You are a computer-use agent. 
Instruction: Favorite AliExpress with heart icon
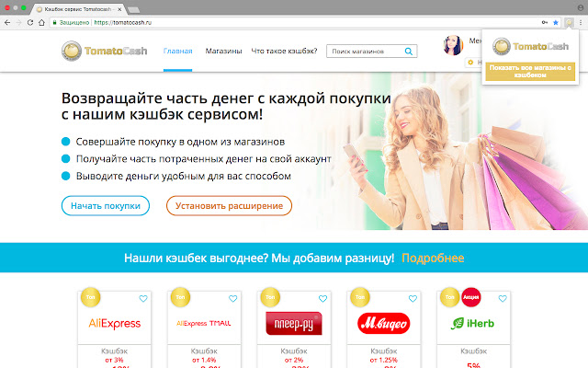143,298
